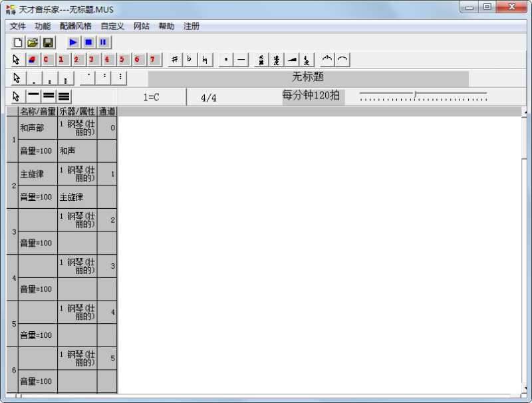Click the 无标题 title bar field
Viewport: 532px width, 403px height.
coord(308,78)
